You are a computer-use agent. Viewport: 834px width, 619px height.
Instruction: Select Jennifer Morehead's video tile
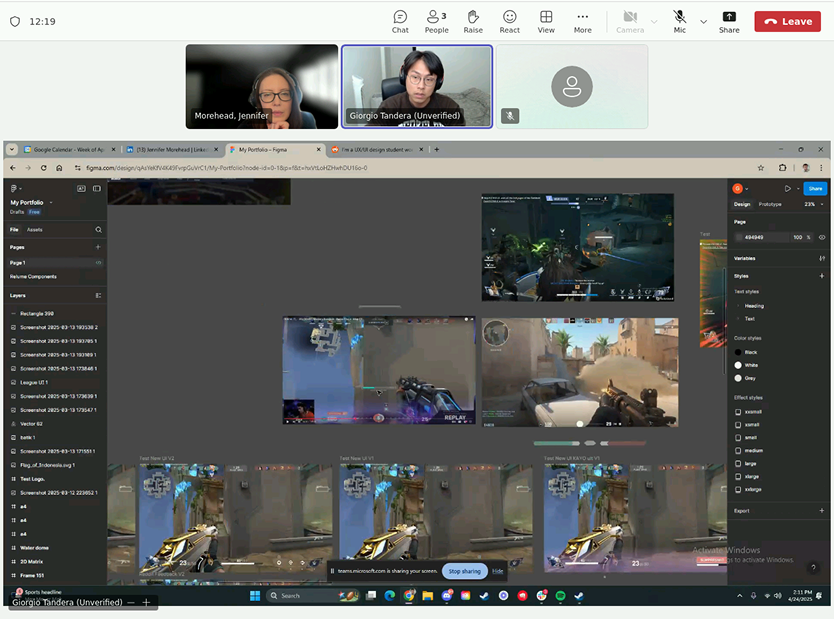262,86
